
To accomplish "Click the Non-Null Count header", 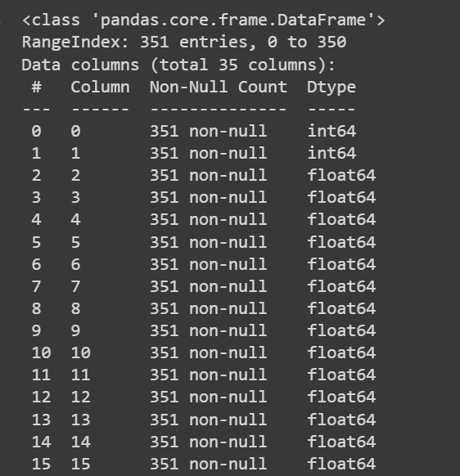I will click(x=219, y=88).
